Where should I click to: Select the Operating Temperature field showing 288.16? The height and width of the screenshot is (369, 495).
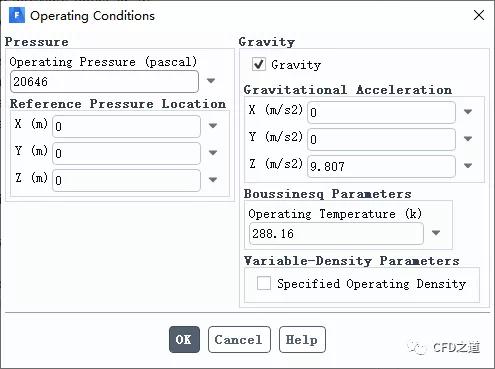(336, 233)
